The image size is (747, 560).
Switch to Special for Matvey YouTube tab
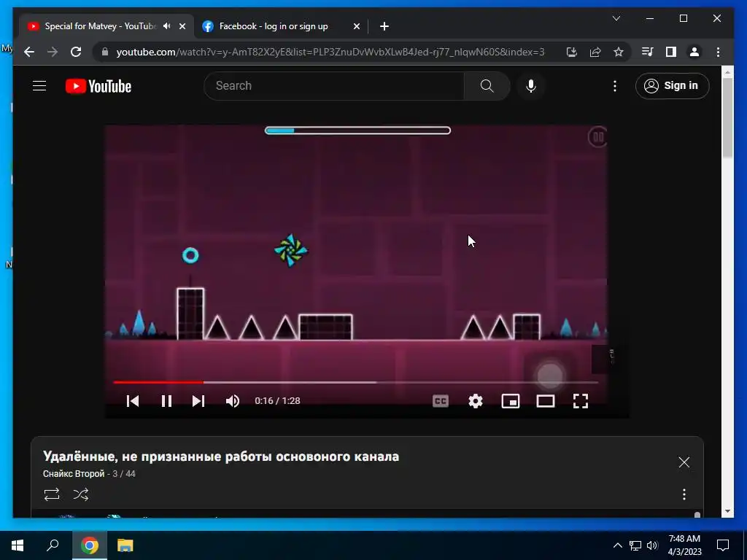[x=100, y=26]
